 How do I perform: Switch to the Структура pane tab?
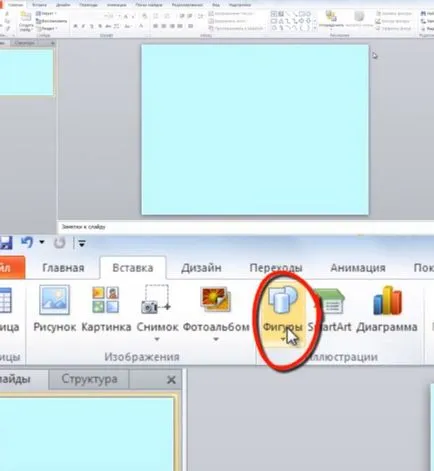point(89,379)
